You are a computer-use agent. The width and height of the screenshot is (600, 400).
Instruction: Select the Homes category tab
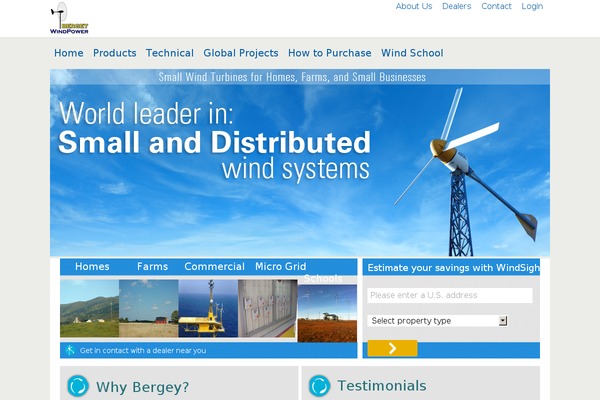click(x=92, y=266)
